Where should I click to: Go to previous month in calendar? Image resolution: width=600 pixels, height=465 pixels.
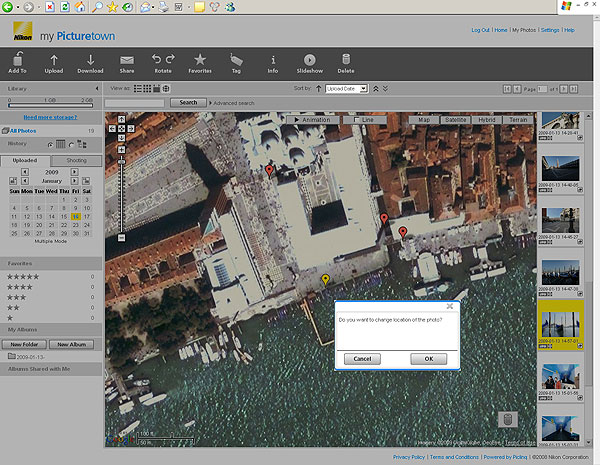(x=25, y=181)
